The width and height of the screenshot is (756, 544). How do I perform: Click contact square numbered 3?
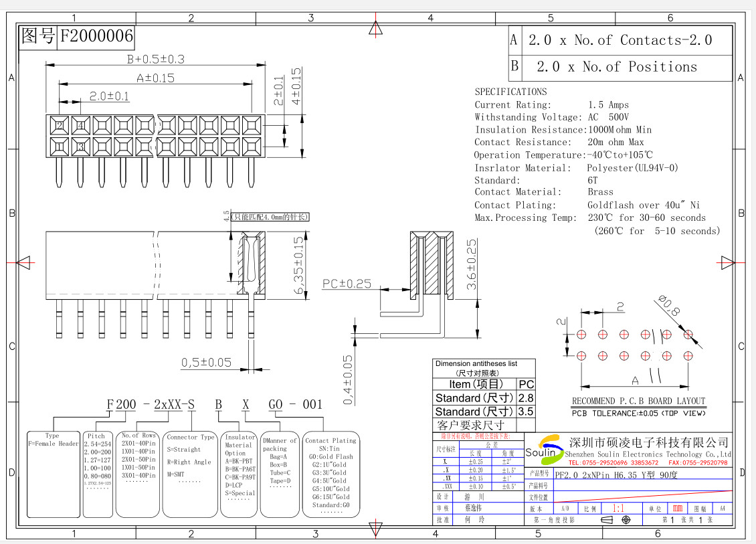pos(80,146)
